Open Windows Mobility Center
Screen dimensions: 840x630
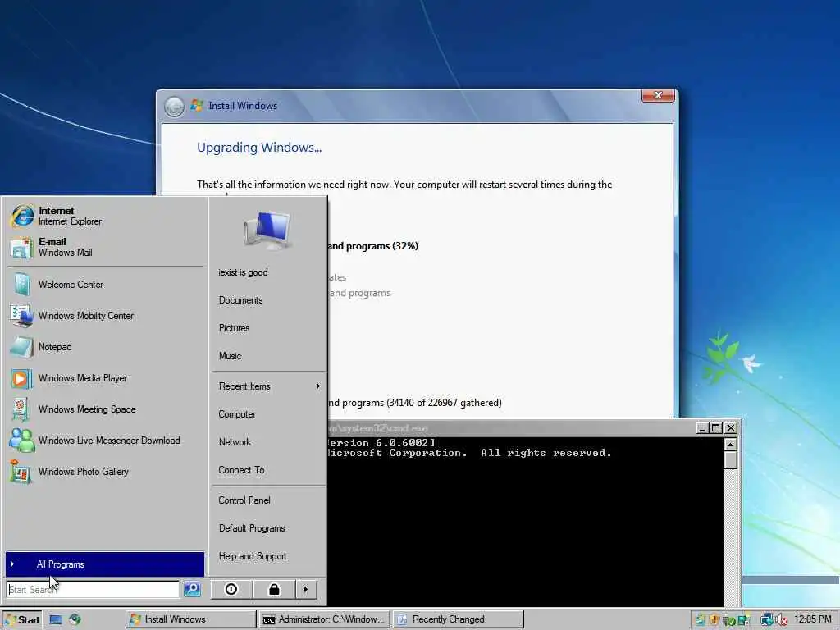coord(105,316)
